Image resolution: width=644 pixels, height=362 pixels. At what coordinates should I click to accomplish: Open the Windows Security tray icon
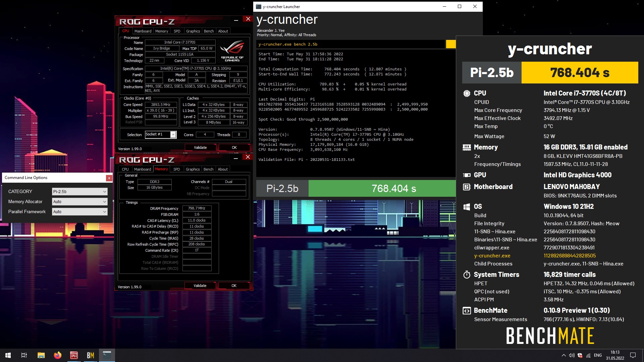(580, 355)
